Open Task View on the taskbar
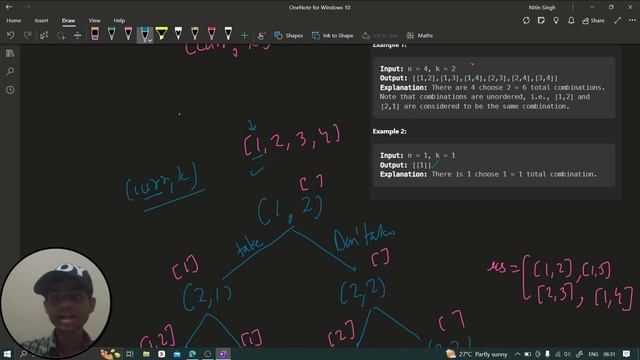The width and height of the screenshot is (640, 360). [130, 354]
